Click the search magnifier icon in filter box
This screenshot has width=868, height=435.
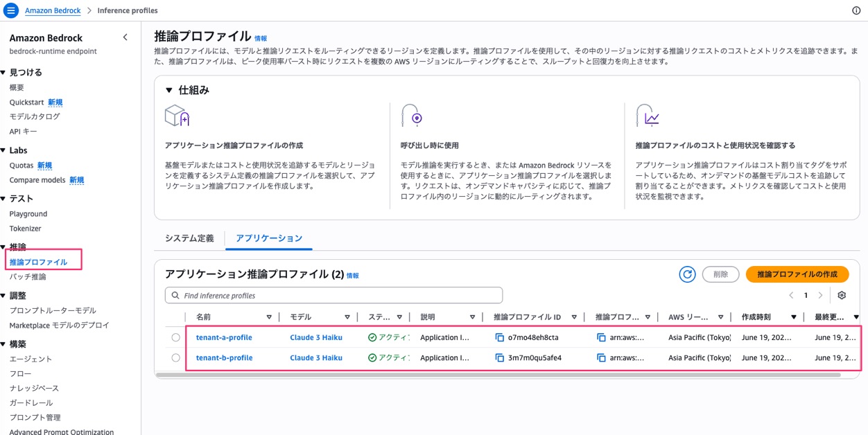175,295
